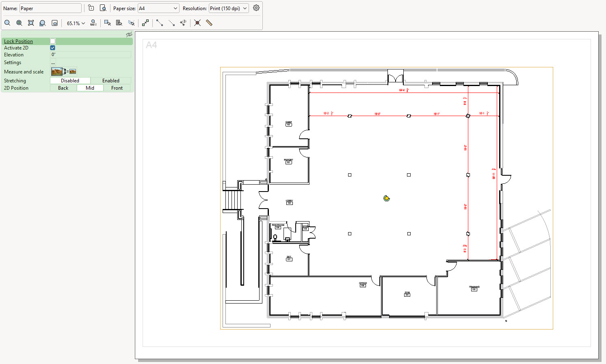Toggle the Lock Position checkbox

[x=53, y=41]
